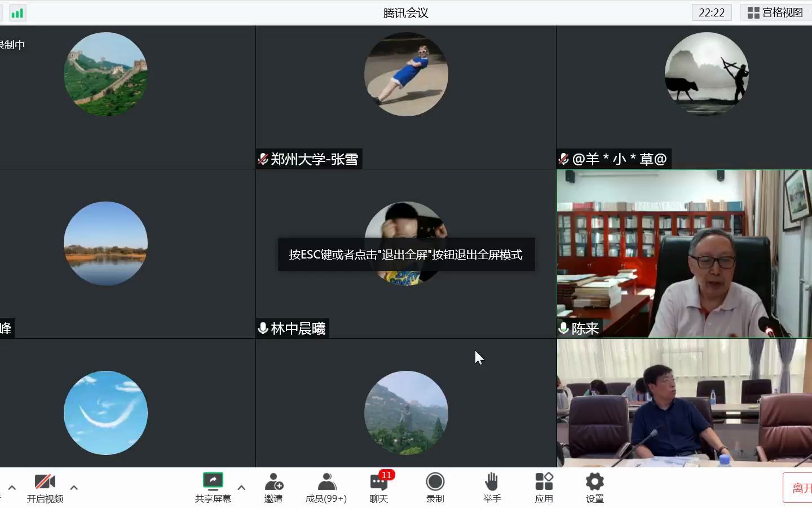Click mic icon beside 林中晨曦

tap(263, 328)
